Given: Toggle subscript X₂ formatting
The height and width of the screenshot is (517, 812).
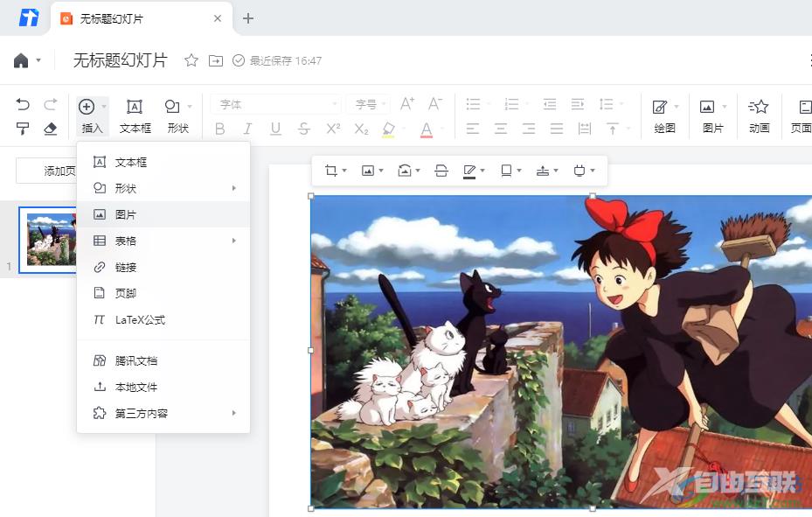Looking at the screenshot, I should coord(362,129).
